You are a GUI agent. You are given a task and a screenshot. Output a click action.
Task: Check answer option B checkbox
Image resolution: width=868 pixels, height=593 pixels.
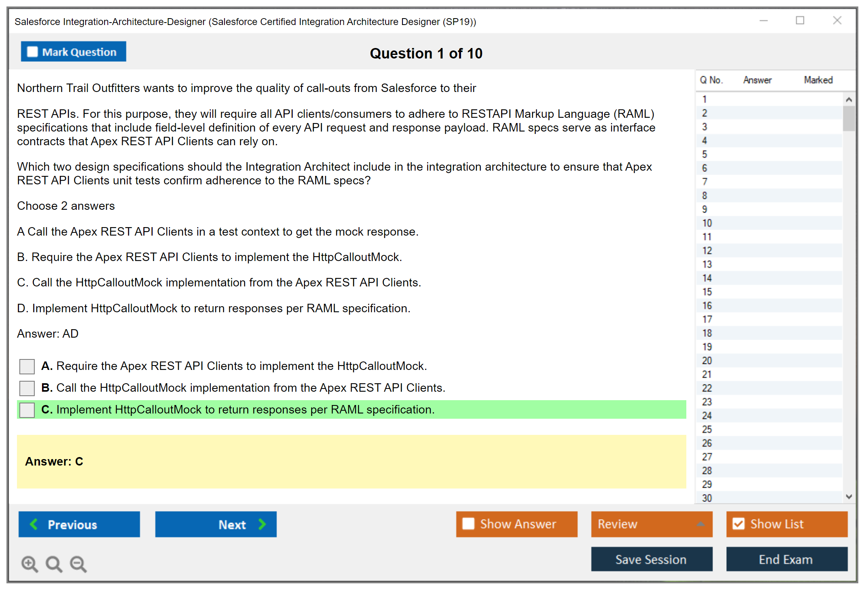coord(27,388)
